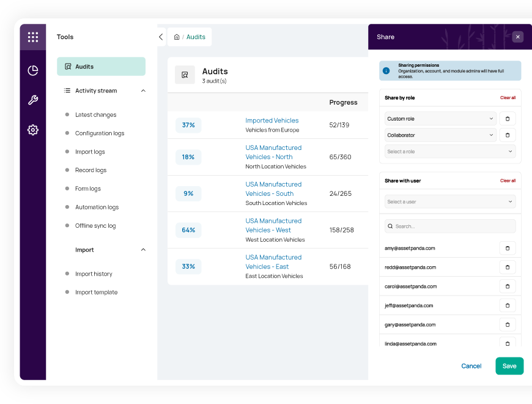Open the Imported Vehicles audit link
The height and width of the screenshot is (404, 532).
point(272,121)
